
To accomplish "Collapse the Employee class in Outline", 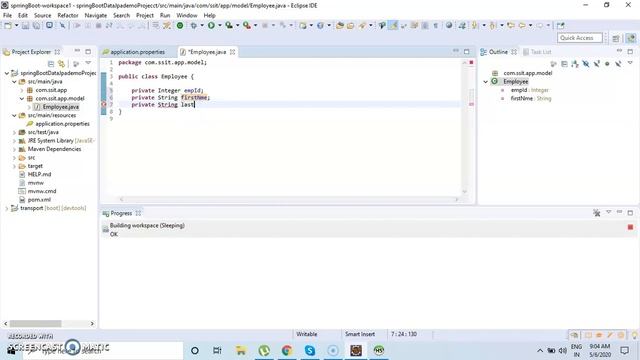I will coord(486,82).
